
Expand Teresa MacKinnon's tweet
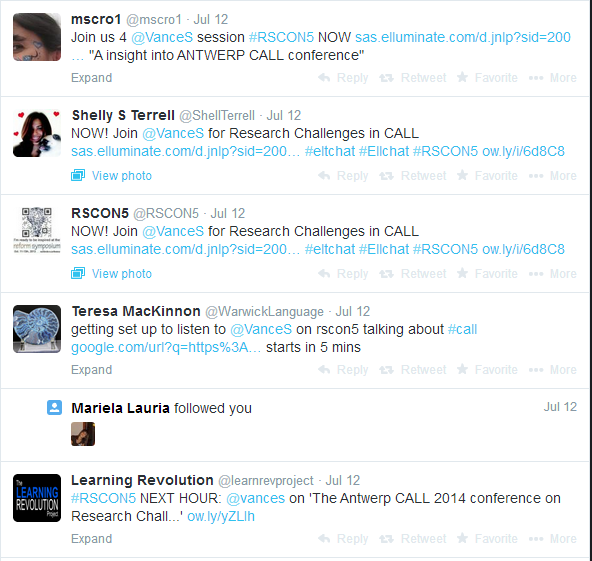[92, 370]
